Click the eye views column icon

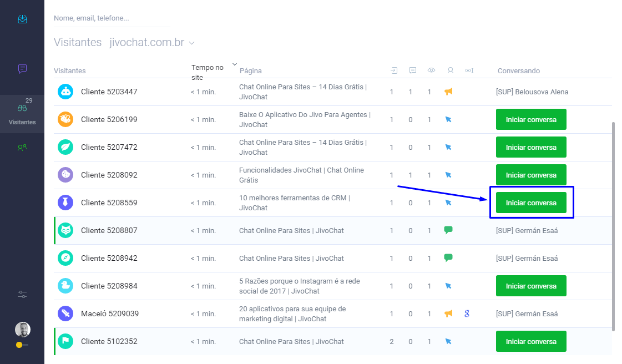(431, 70)
